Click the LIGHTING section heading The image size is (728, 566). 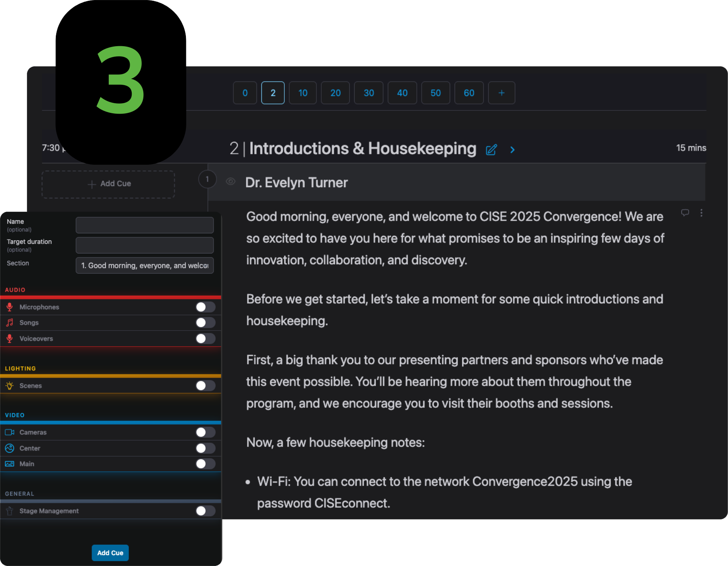20,368
